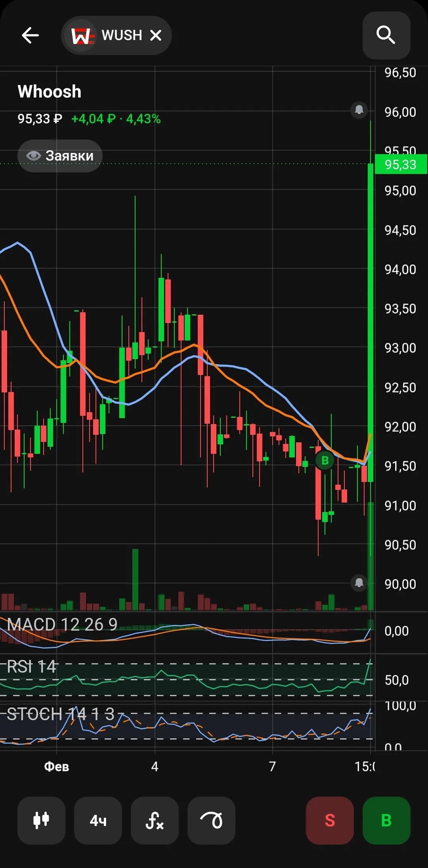The height and width of the screenshot is (868, 428).
Task: Tap the 7 date axis label
Action: click(272, 767)
